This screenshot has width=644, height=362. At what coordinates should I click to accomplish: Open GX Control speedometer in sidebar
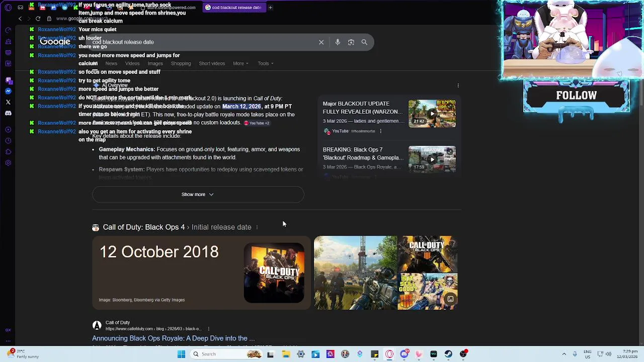[8, 30]
